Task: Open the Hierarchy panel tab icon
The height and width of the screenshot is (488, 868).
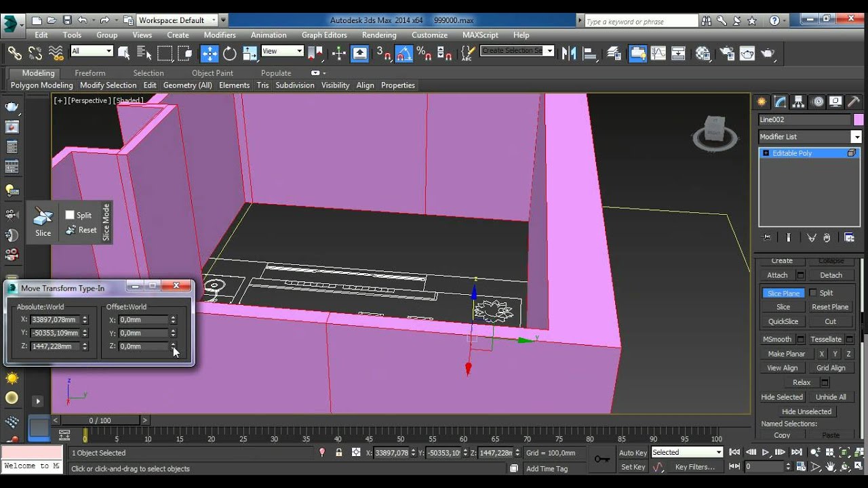Action: pos(799,102)
